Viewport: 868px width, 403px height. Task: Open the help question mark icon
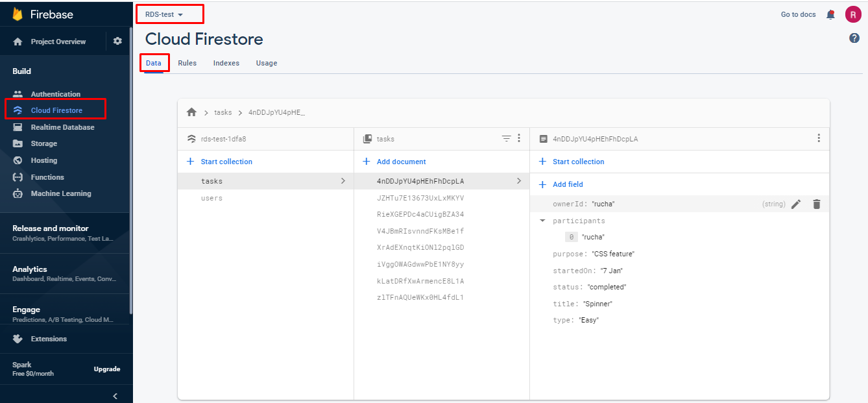pyautogui.click(x=854, y=38)
